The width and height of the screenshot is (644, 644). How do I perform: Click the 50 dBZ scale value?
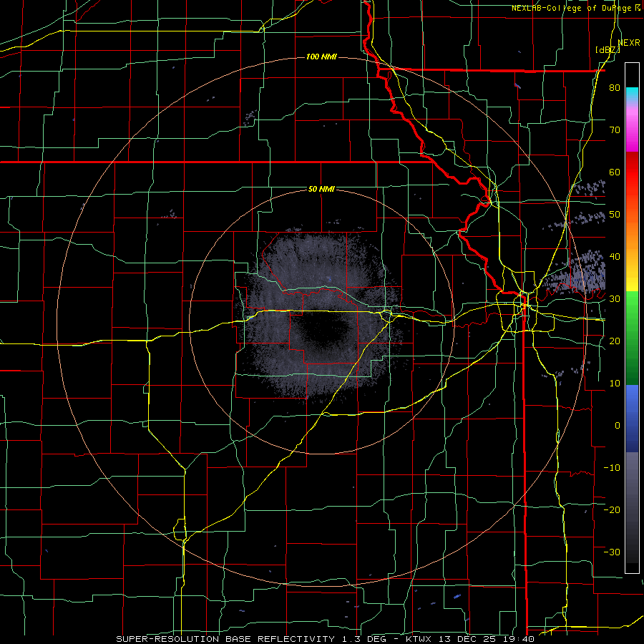tap(615, 215)
